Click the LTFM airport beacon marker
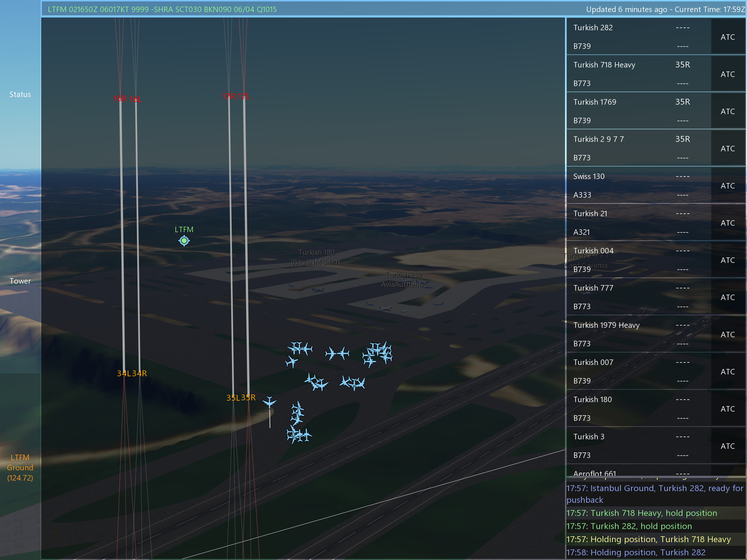This screenshot has height=560, width=747. [184, 241]
